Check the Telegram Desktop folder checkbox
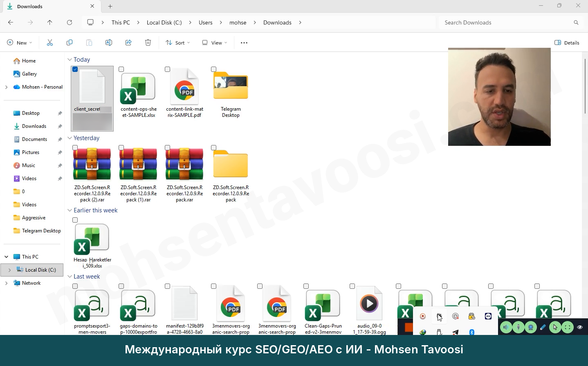 [213, 69]
